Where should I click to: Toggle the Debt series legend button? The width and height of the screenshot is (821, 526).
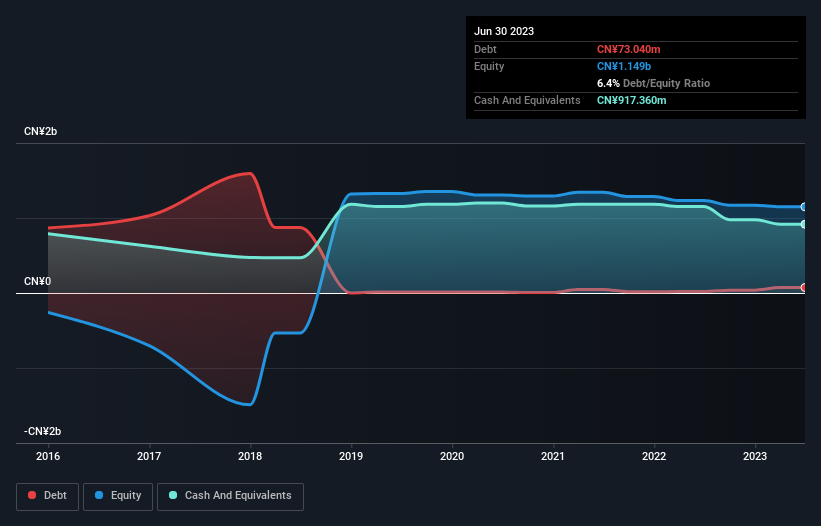(x=47, y=496)
